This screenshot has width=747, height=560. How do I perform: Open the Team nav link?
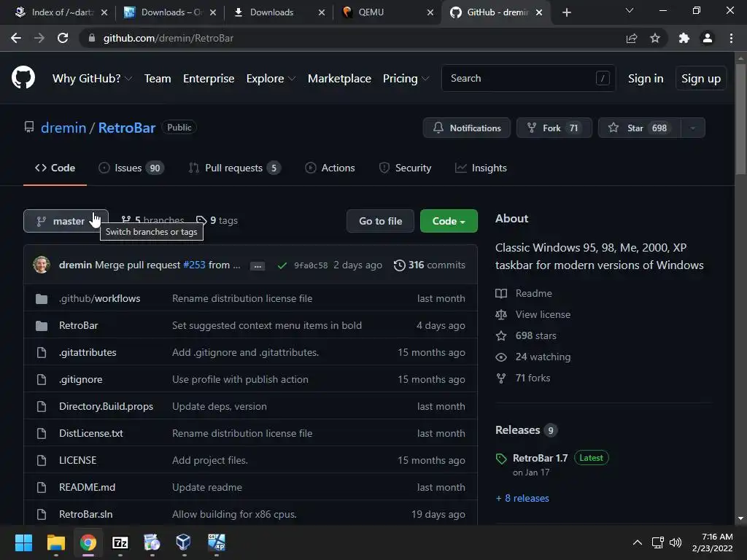pyautogui.click(x=158, y=78)
